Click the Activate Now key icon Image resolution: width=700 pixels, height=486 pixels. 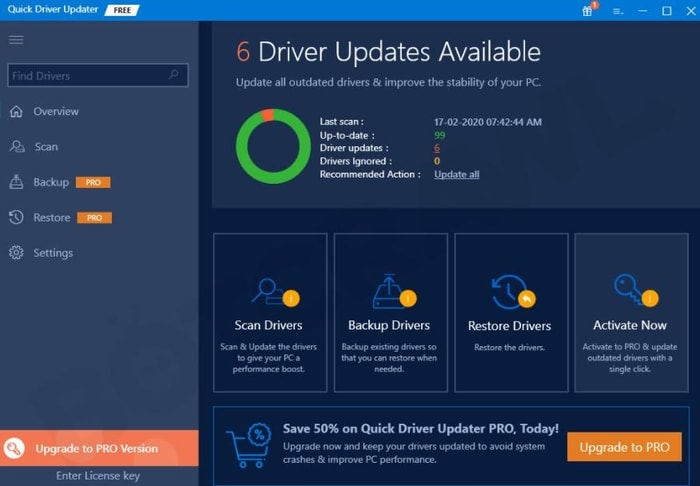(636, 291)
